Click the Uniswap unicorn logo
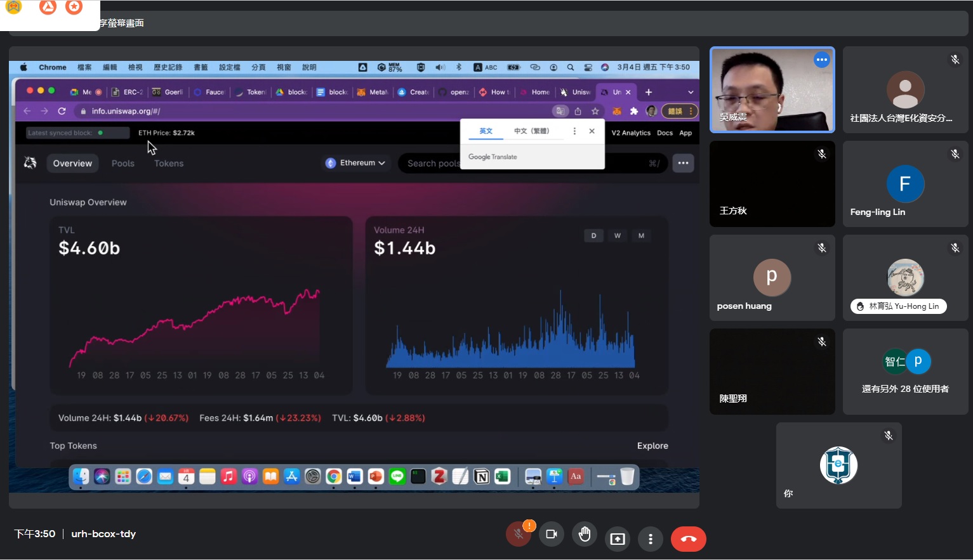This screenshot has height=560, width=973. coord(30,163)
